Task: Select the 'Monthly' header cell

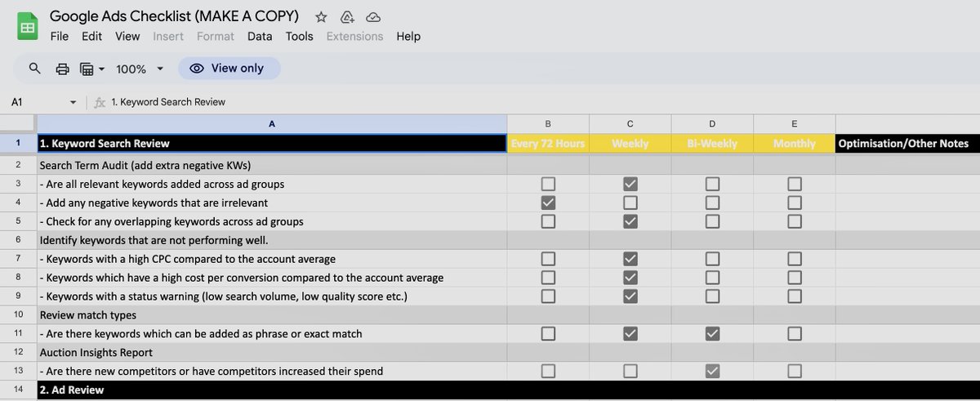Action: (794, 144)
